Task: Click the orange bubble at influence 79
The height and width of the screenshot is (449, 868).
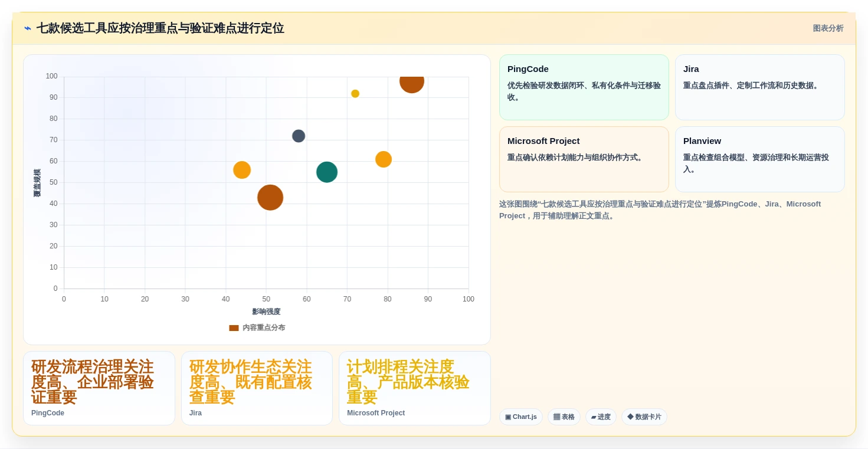Action: [x=384, y=159]
